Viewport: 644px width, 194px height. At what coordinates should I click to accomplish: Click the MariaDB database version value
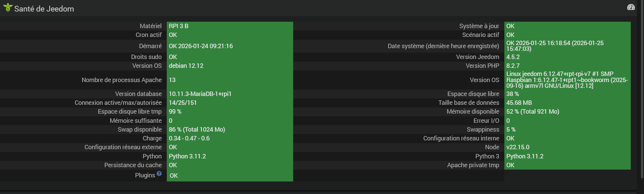click(x=200, y=94)
